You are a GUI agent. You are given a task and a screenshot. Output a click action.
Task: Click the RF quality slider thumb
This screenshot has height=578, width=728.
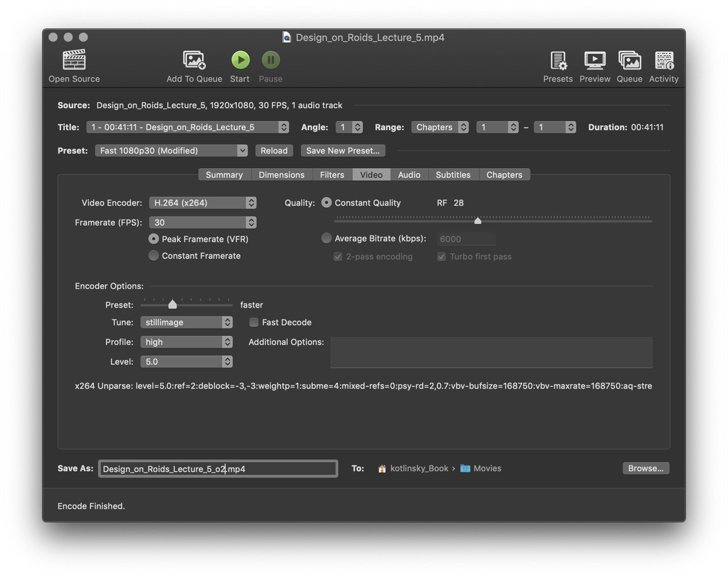[x=478, y=221]
